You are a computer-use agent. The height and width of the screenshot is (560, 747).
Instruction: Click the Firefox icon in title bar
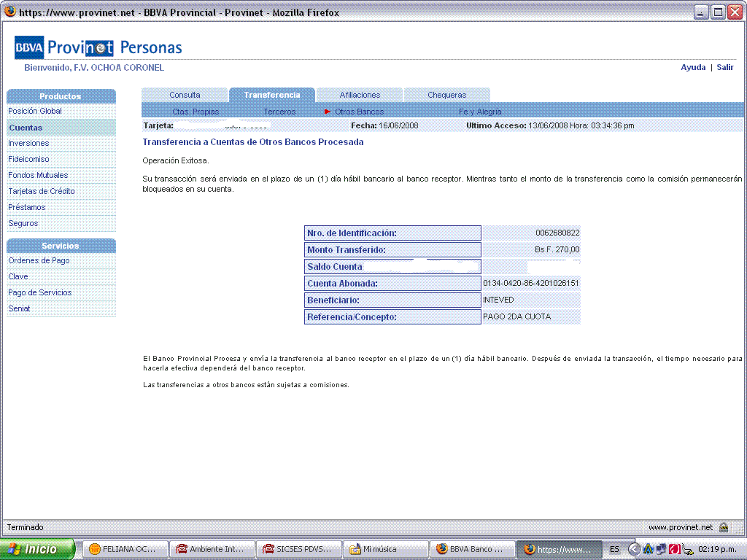(x=9, y=12)
